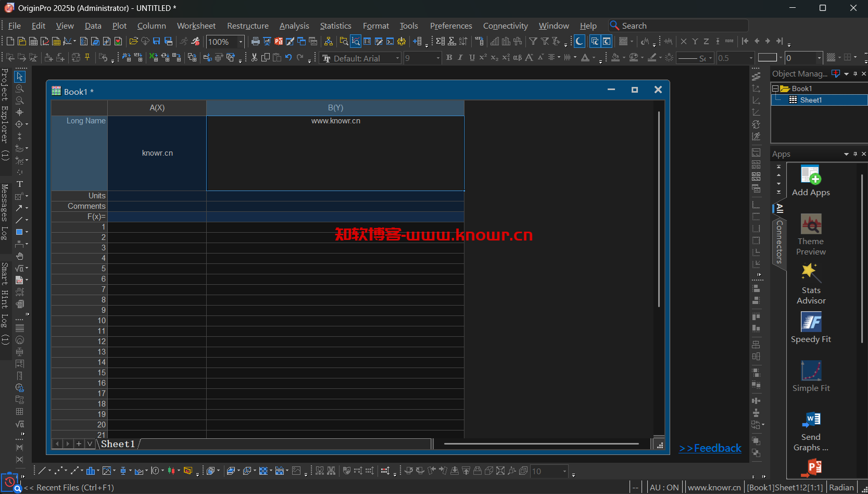Viewport: 868px width, 494px height.
Task: Expand the column plot type dropdown arrow
Action: 98,471
